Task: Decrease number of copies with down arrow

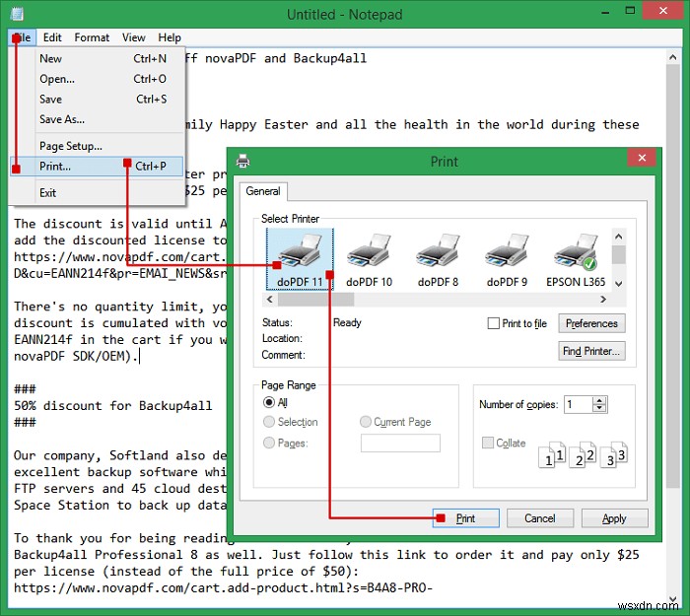Action: click(599, 408)
